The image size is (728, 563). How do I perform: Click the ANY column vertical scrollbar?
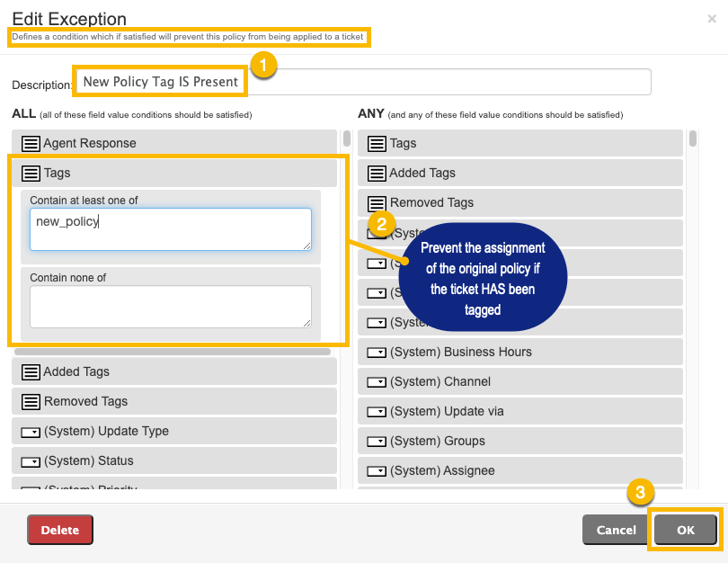[693, 139]
